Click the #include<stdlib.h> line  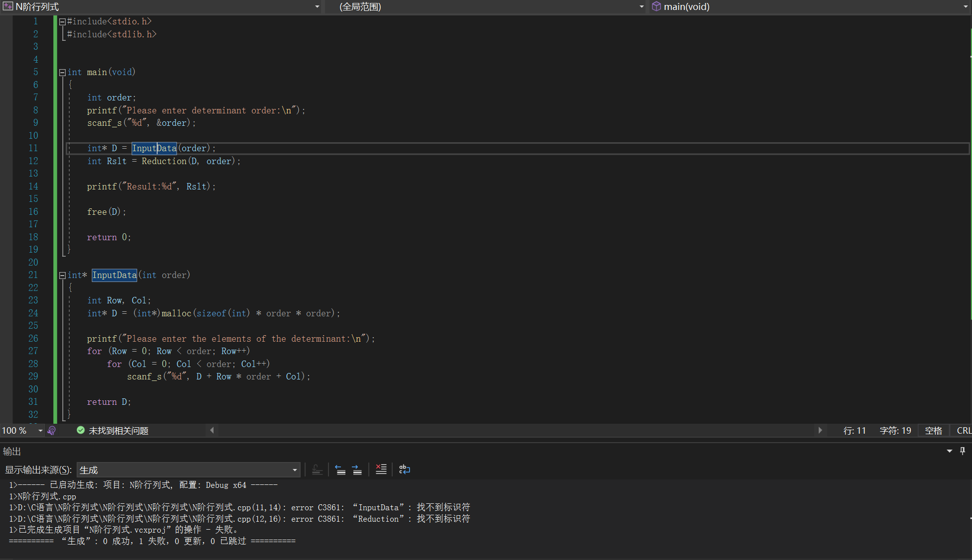point(112,34)
